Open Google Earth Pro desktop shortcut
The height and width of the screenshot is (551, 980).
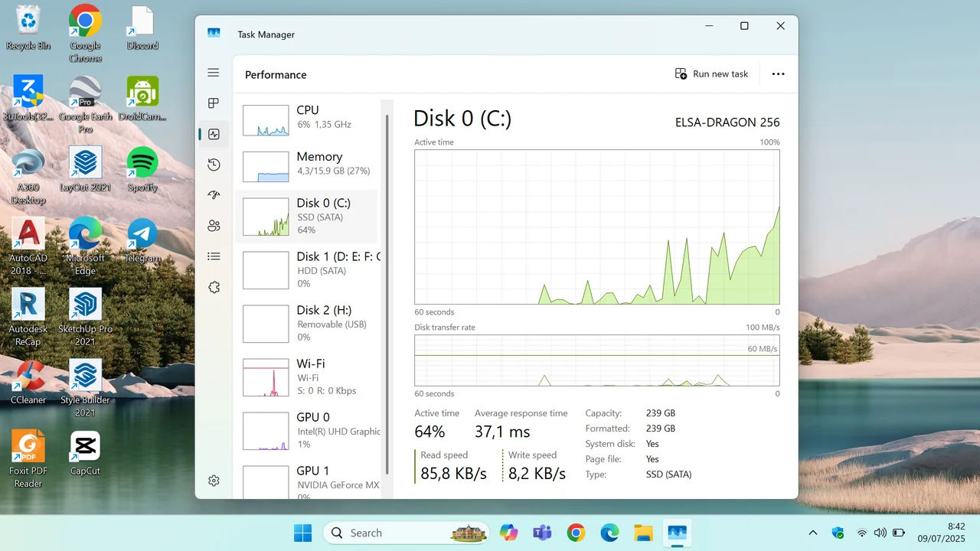[x=85, y=105]
